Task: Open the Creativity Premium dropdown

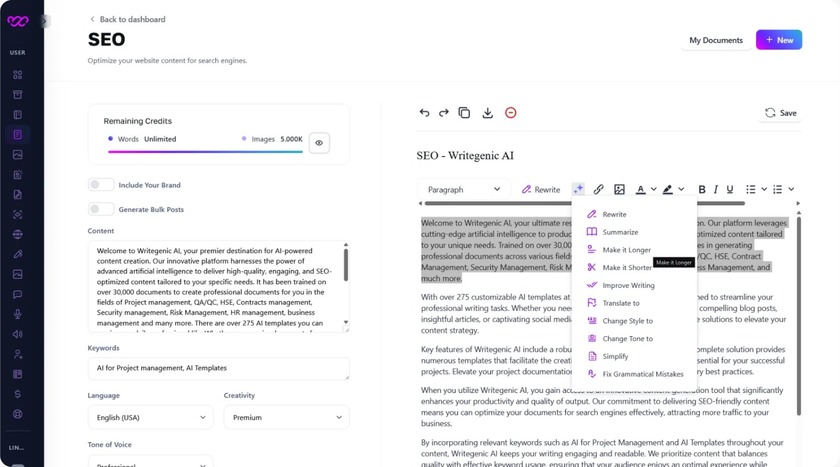Action: (x=287, y=417)
